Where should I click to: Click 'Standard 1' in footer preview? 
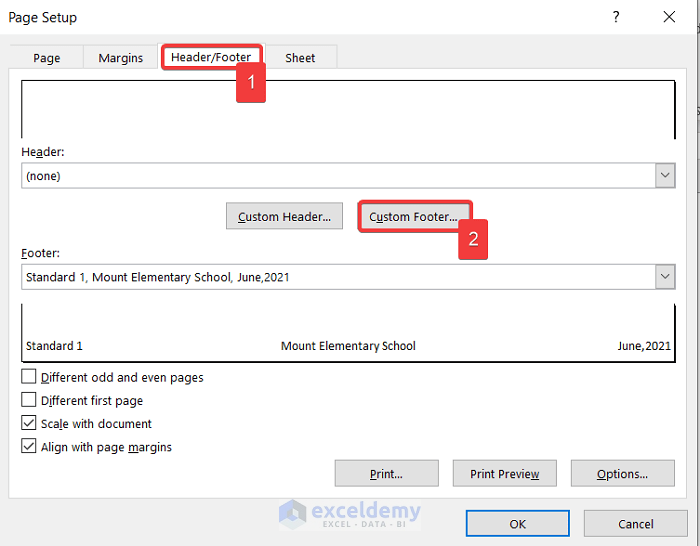[x=54, y=346]
